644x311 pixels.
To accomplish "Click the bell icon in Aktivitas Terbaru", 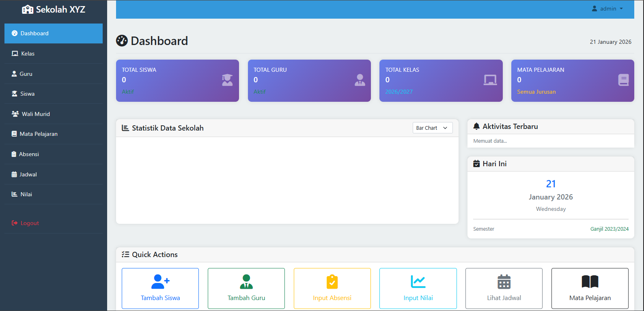I will tap(476, 127).
